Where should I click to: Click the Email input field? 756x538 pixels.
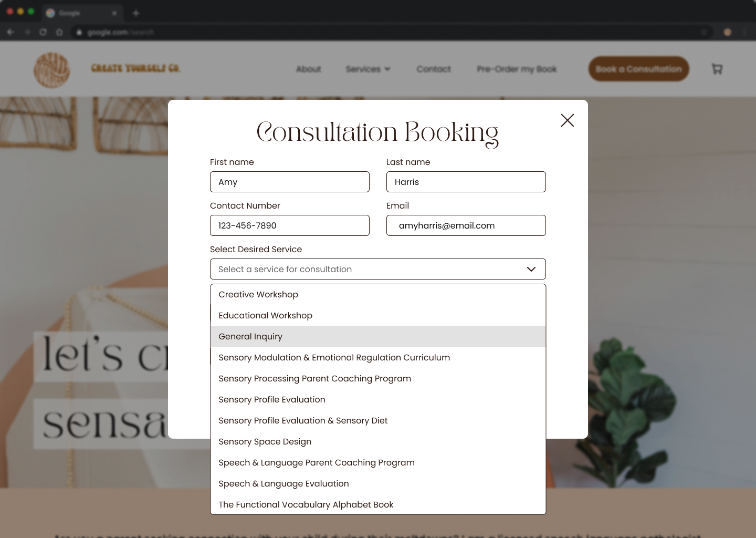(x=466, y=225)
